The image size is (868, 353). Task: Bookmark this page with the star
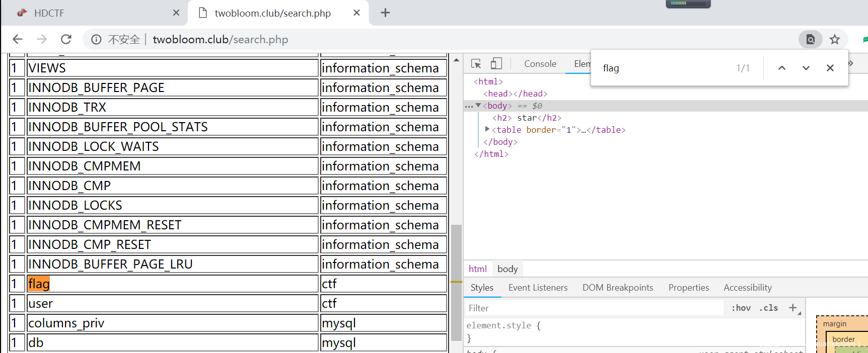(x=835, y=39)
